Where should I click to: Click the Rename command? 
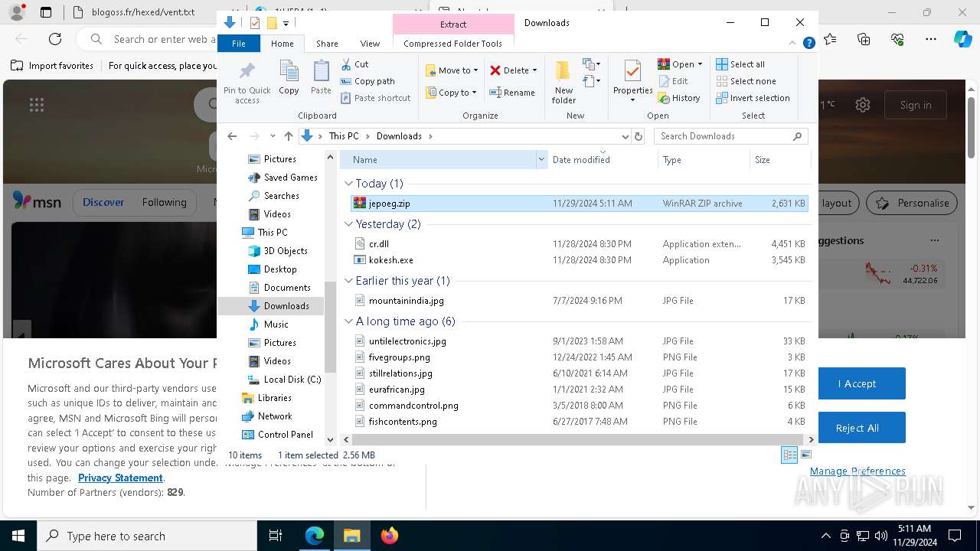512,93
